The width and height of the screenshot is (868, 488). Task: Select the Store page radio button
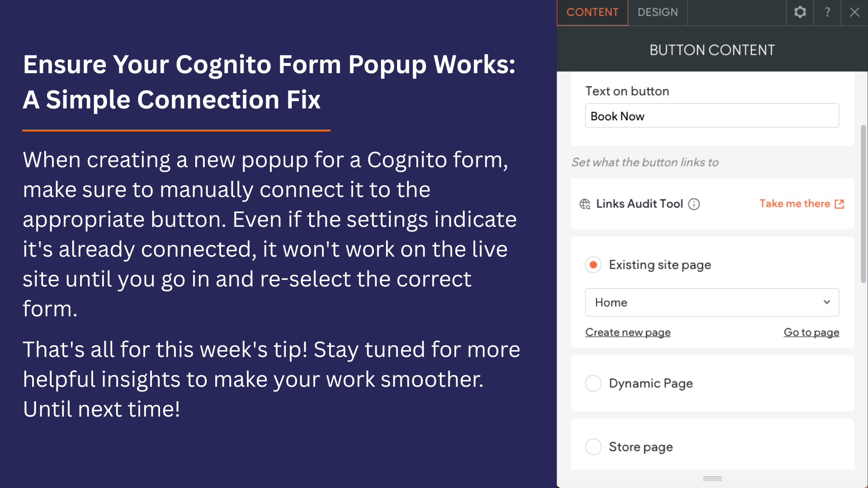(x=593, y=447)
